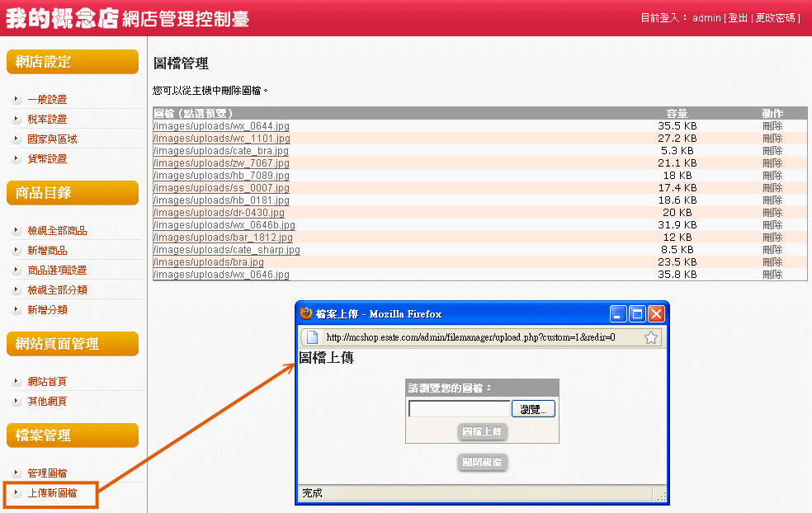Click the arrow bullet next to 新增商品
Viewport: 812px width, 513px height.
point(17,250)
